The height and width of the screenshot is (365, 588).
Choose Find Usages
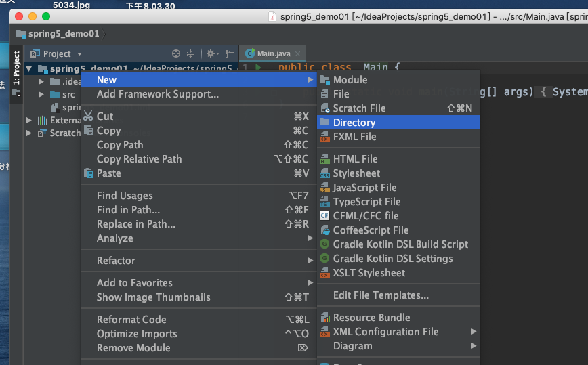click(x=198, y=196)
